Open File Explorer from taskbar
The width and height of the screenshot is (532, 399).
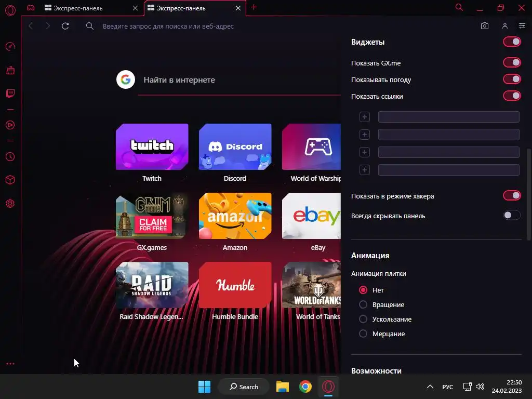pyautogui.click(x=282, y=387)
